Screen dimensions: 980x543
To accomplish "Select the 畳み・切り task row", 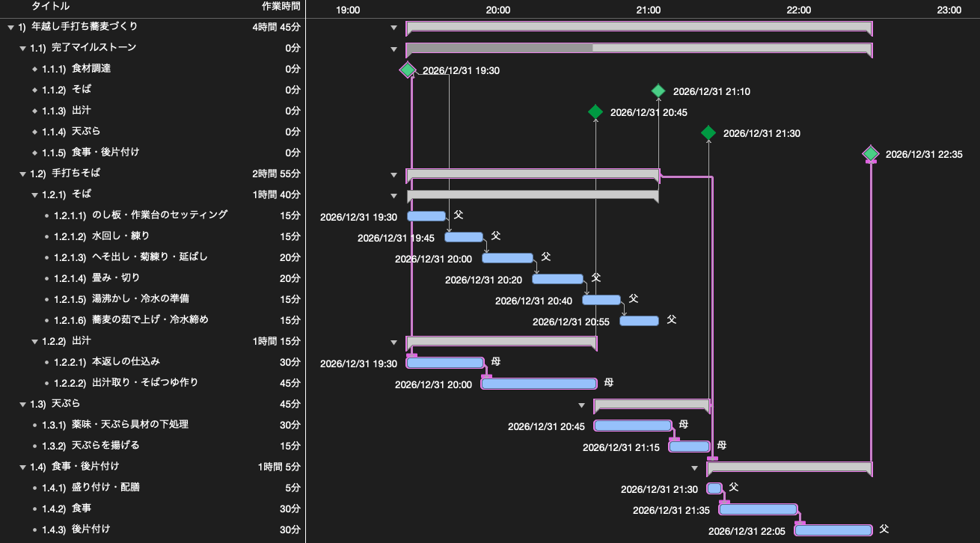I will pos(153,278).
